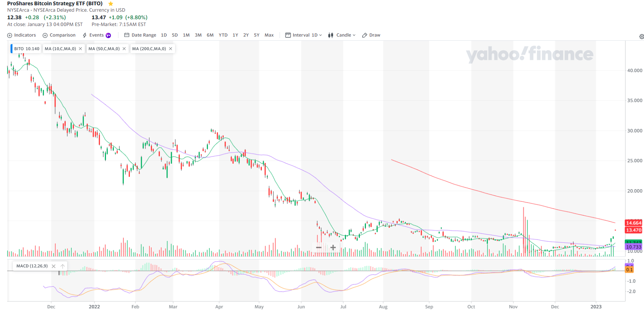Select the 1M range
This screenshot has height=310, width=644.
(186, 35)
